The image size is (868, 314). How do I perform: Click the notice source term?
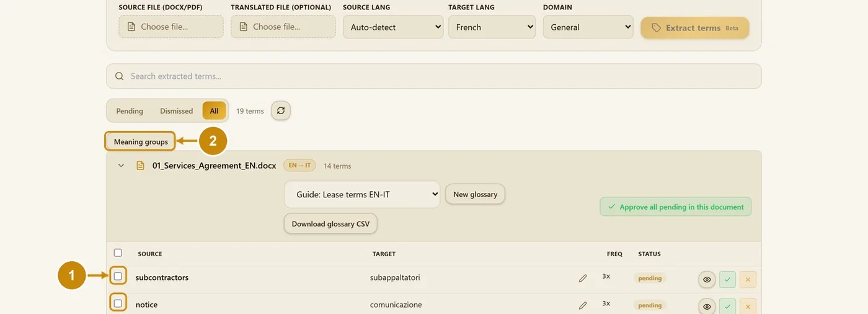click(x=146, y=305)
